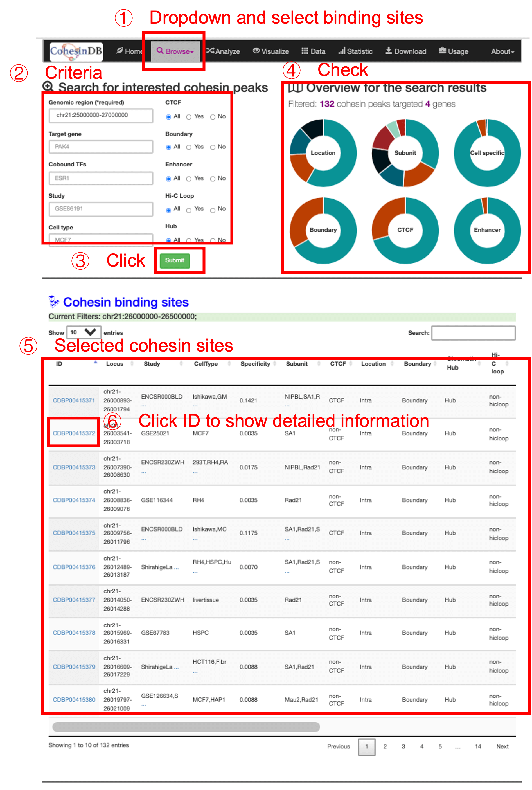Open the About dropdown
532x790 pixels.
click(502, 51)
